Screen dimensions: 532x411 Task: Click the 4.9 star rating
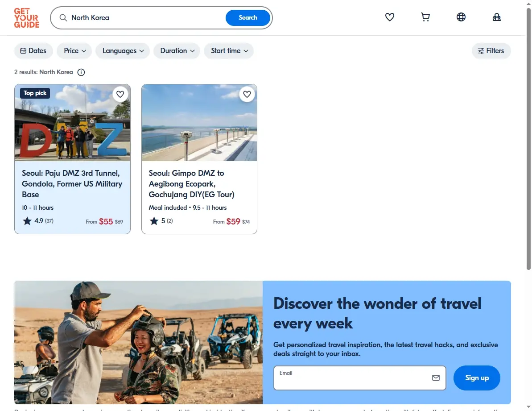[38, 221]
